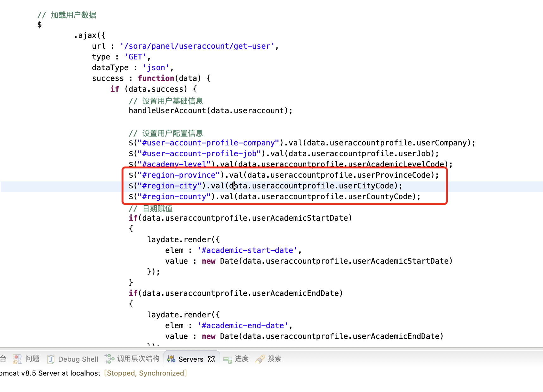Switch to the 调用层次结构 tab

click(x=138, y=359)
